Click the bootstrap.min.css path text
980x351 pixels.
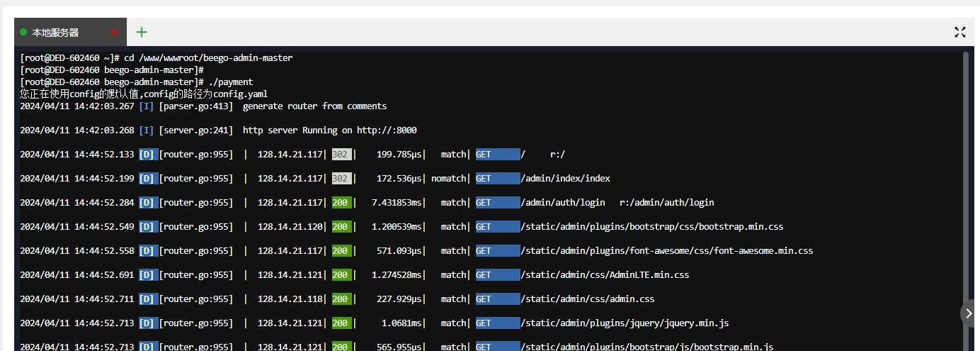(x=652, y=227)
